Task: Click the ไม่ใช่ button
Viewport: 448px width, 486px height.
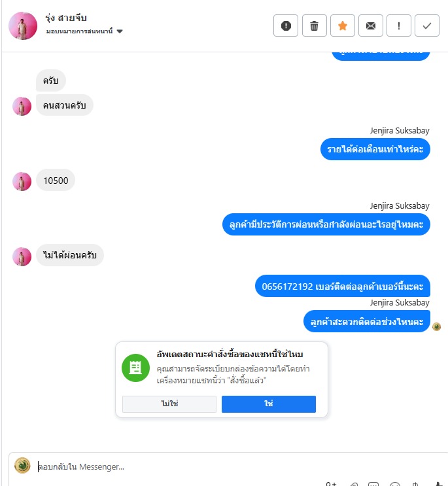Action: 169,404
